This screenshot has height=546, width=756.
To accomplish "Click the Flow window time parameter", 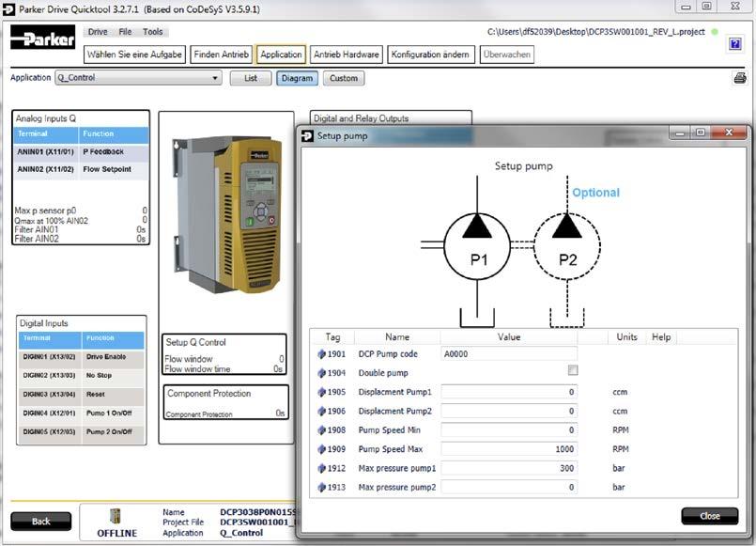I will click(x=224, y=369).
